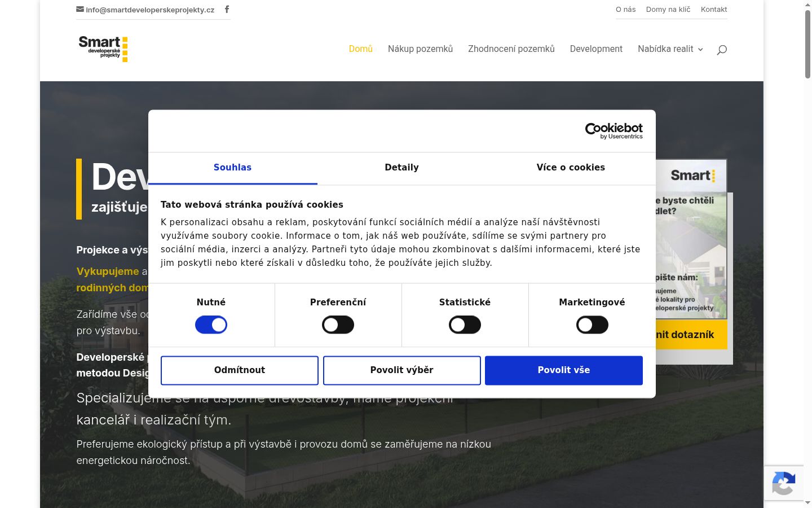Click the scrollbar down arrow
The image size is (812, 508).
coord(807,502)
